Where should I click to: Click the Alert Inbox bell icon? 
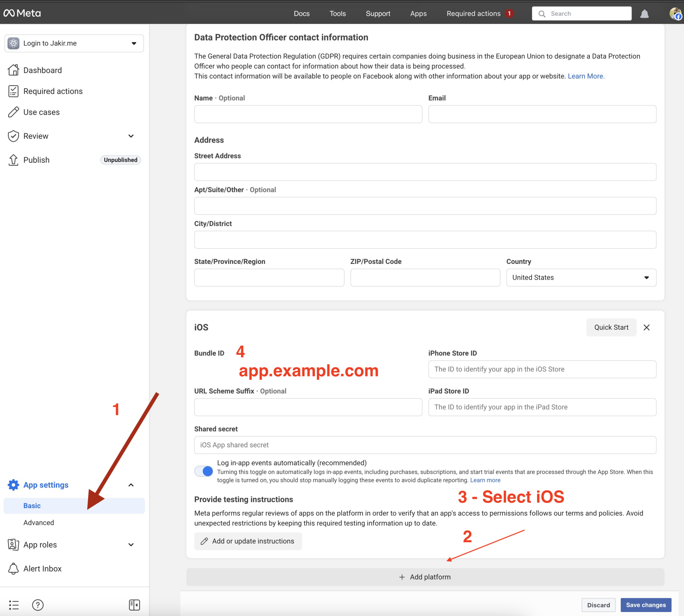pos(13,569)
